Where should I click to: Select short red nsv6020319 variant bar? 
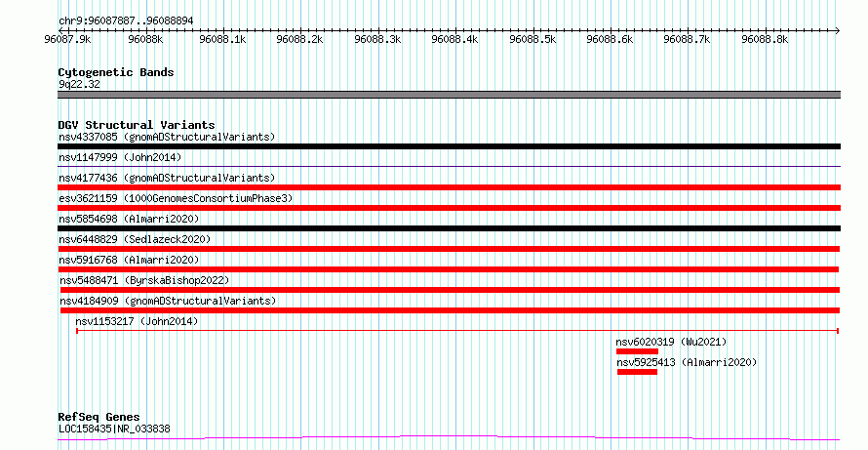point(637,351)
